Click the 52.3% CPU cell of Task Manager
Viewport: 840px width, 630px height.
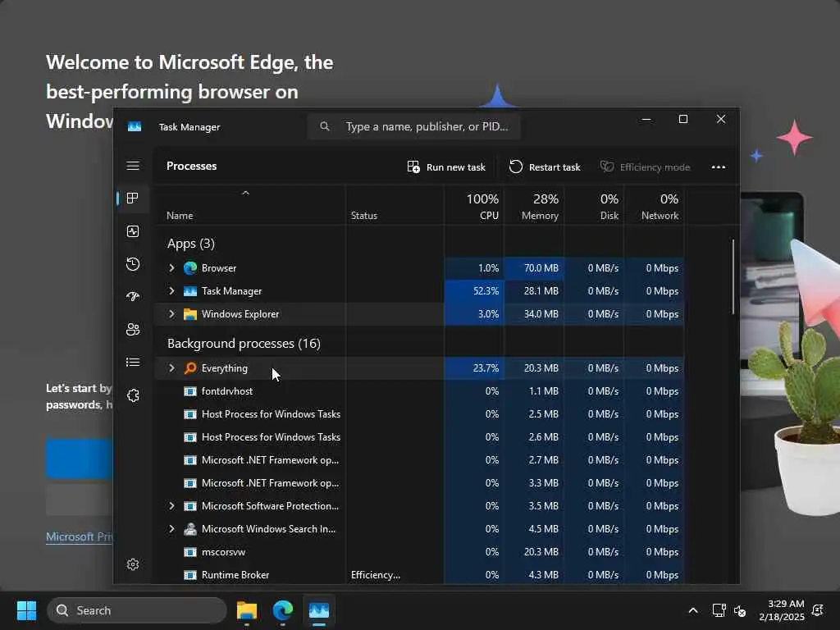coord(474,291)
